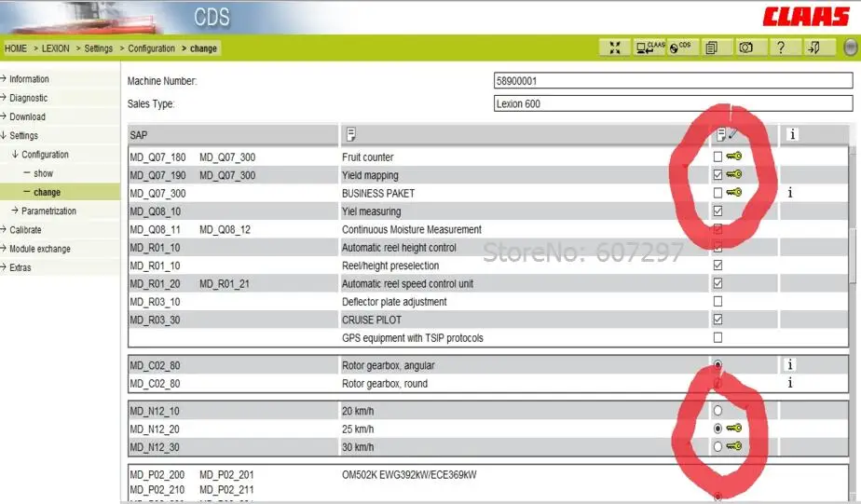The width and height of the screenshot is (861, 504).
Task: Click the change breadcrumb item
Action: tap(203, 48)
